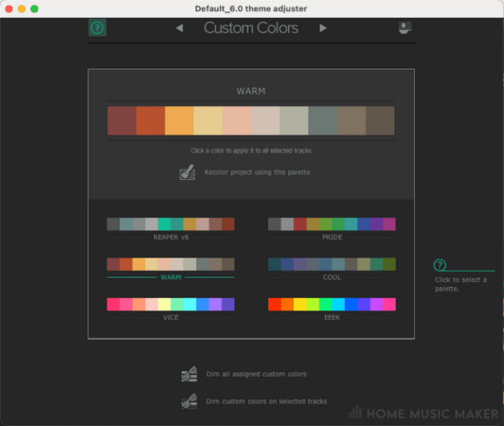The height and width of the screenshot is (426, 504).
Task: Apply the sage gray color from the large WARM palette
Action: tap(294, 120)
